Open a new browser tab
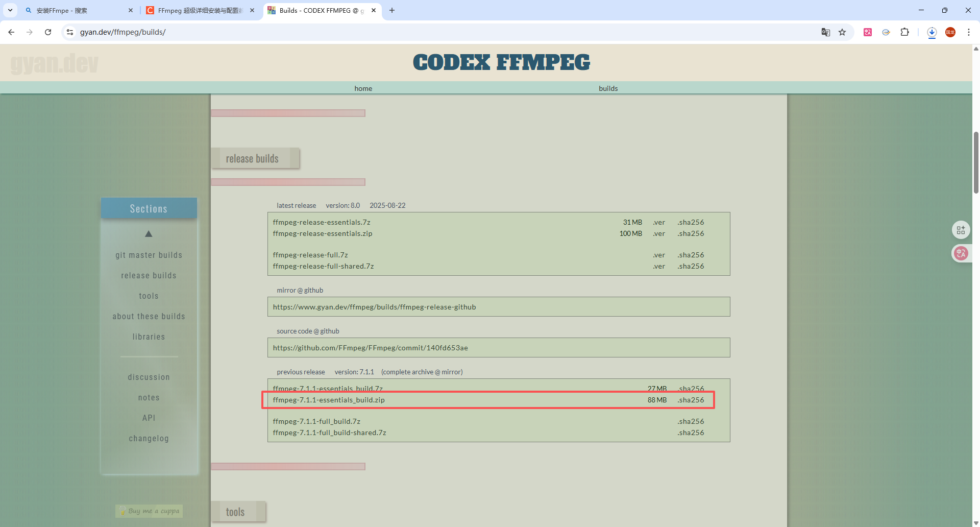The image size is (980, 527). 392,10
